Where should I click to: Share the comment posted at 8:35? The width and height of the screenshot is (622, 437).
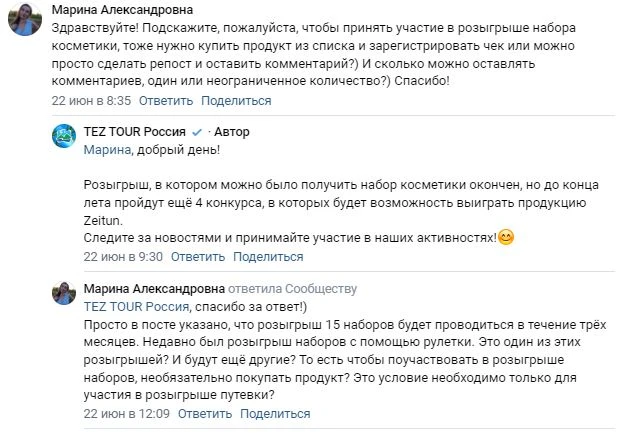(x=236, y=101)
